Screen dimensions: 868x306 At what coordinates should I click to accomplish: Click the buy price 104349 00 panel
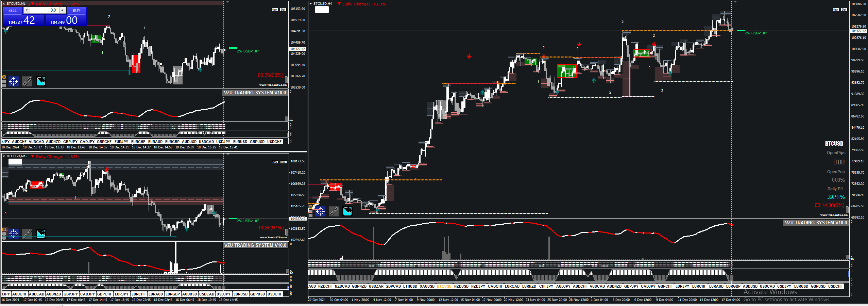[66, 20]
